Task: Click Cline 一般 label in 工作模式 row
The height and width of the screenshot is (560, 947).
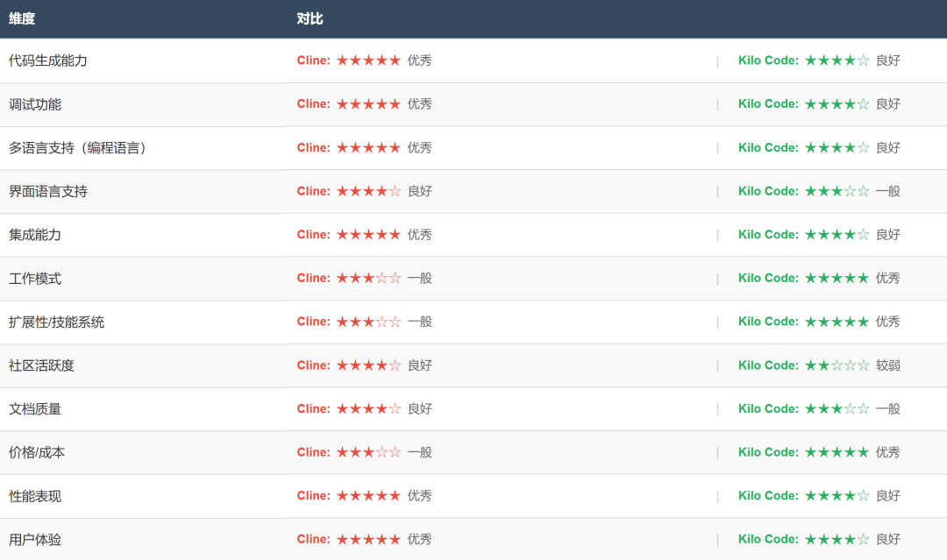Action: coord(420,278)
